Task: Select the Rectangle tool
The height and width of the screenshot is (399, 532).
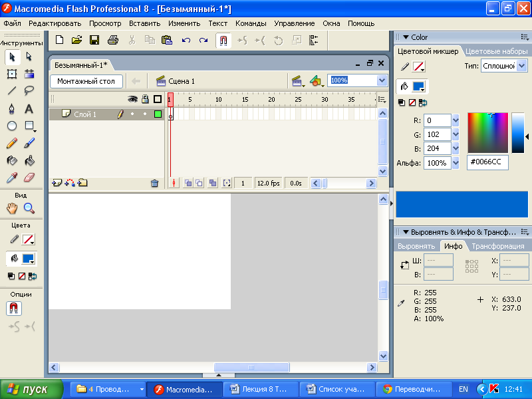Action: click(x=29, y=126)
